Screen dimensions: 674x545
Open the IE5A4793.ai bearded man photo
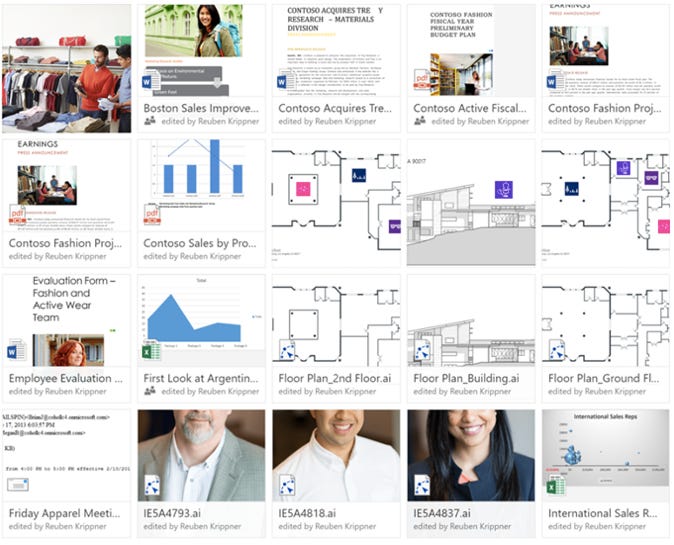[201, 455]
